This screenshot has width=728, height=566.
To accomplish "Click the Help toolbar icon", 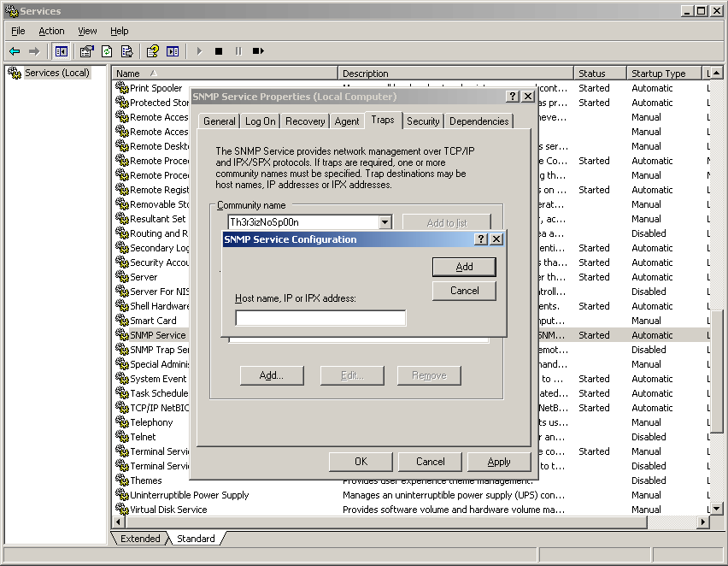I will 152,51.
